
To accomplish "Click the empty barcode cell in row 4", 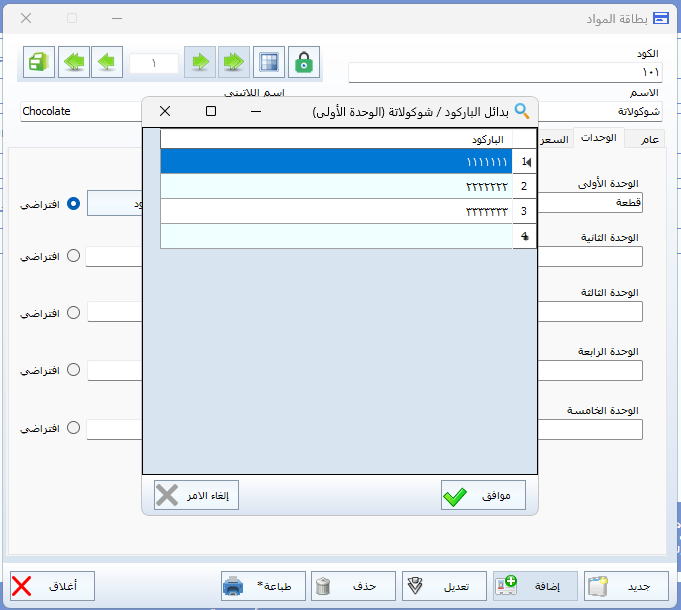I will point(336,236).
